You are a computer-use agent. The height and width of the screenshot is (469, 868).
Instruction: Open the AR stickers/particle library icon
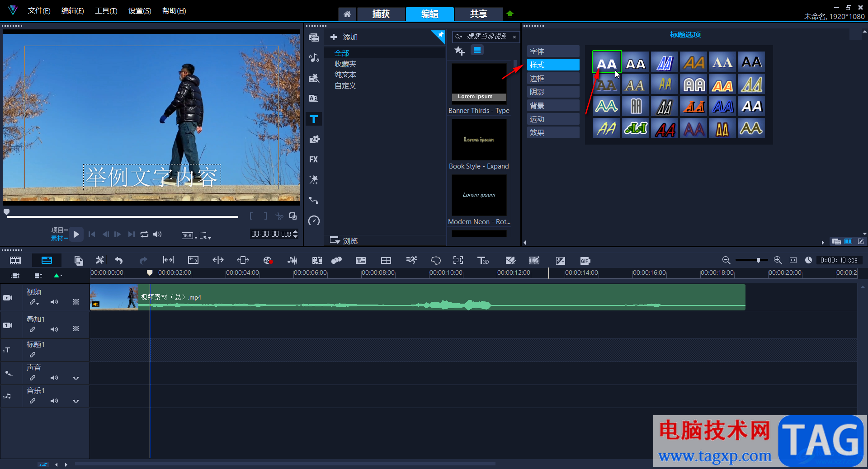[x=314, y=180]
